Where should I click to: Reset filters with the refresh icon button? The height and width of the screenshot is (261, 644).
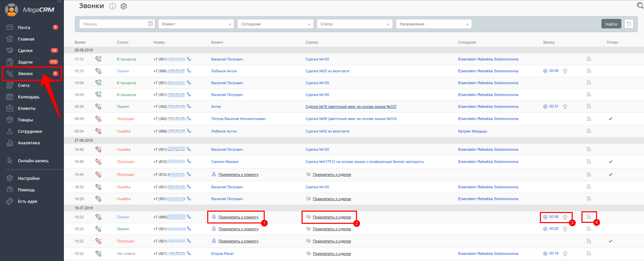pyautogui.click(x=629, y=24)
